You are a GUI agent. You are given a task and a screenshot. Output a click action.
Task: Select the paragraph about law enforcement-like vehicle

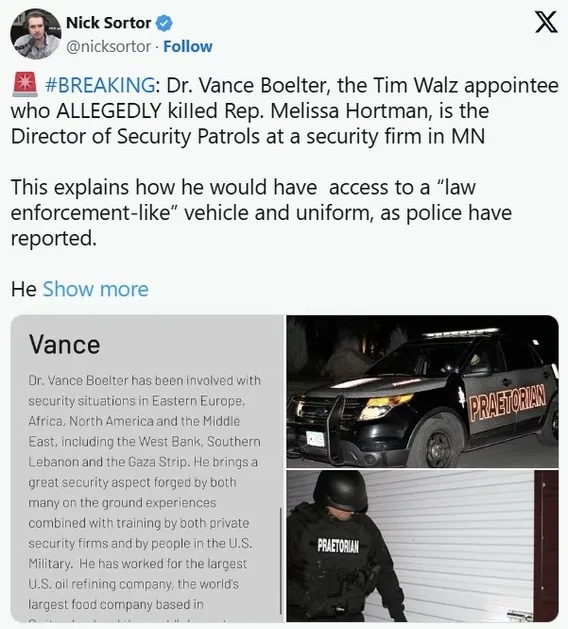(x=261, y=213)
